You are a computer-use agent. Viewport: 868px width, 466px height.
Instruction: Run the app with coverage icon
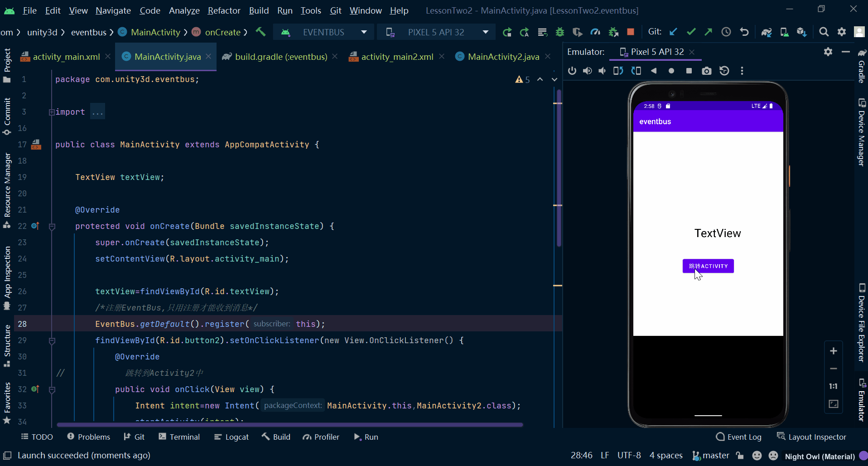click(577, 32)
